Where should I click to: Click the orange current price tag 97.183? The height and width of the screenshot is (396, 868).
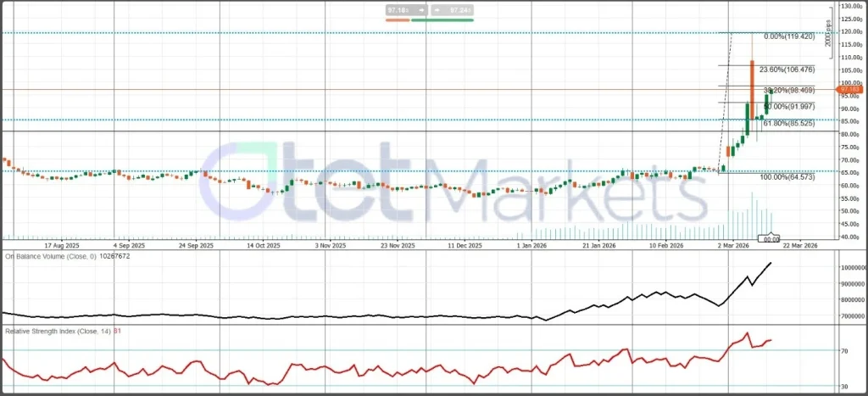click(849, 89)
